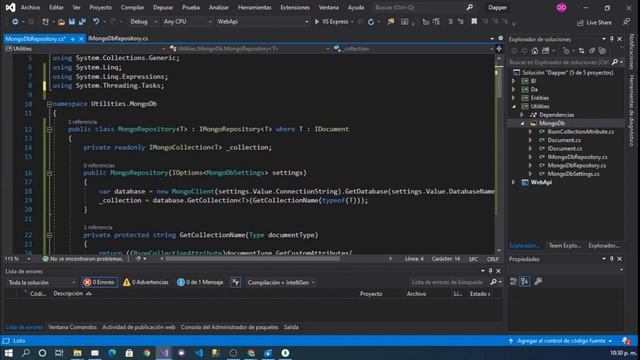
Task: Switch to Ventana Comandos tab
Action: pos(72,327)
